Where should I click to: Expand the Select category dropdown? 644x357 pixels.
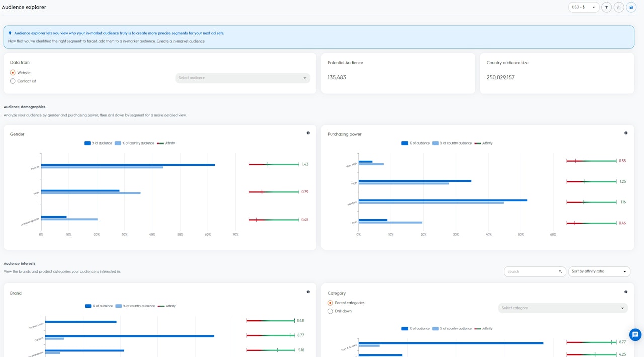[562, 308]
